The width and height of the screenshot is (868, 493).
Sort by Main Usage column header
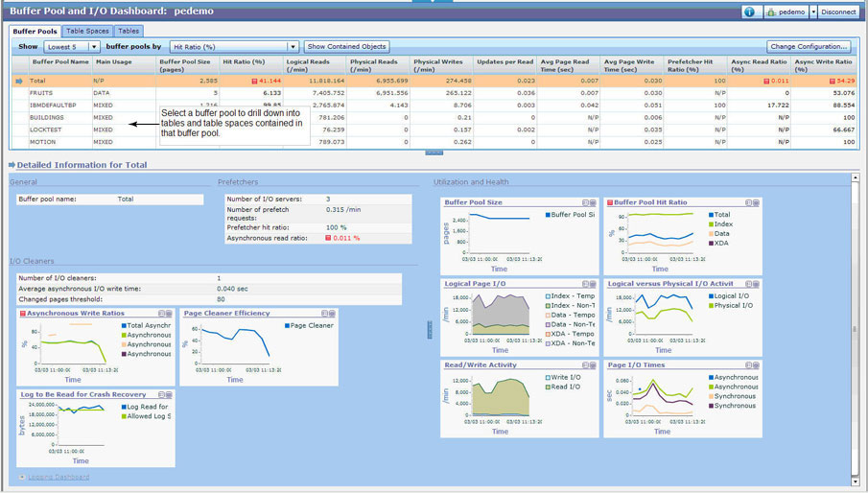(x=124, y=65)
